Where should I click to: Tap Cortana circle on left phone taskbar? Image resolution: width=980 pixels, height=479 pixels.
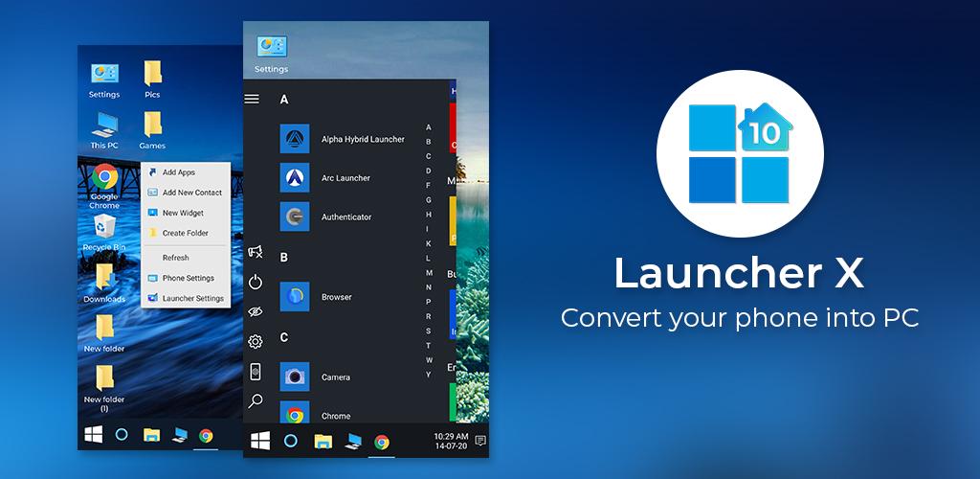coord(122,434)
